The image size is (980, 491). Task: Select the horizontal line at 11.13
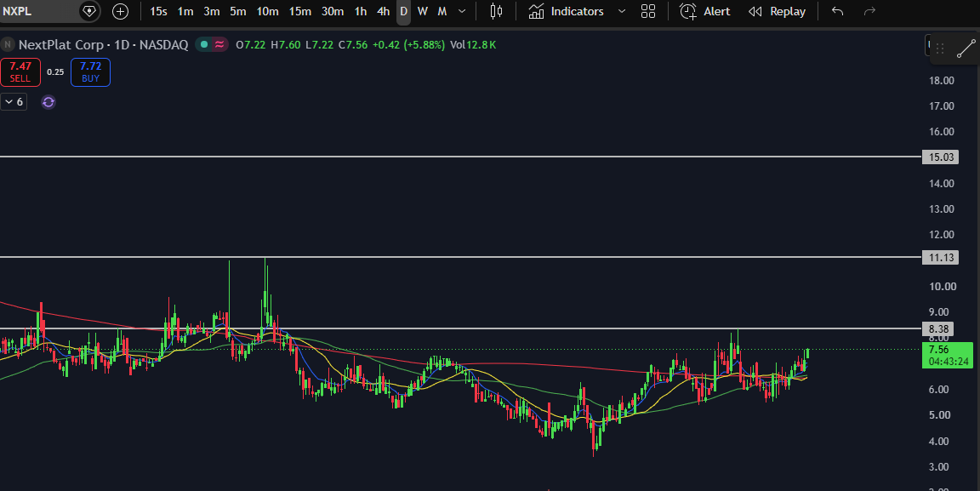[x=460, y=257]
